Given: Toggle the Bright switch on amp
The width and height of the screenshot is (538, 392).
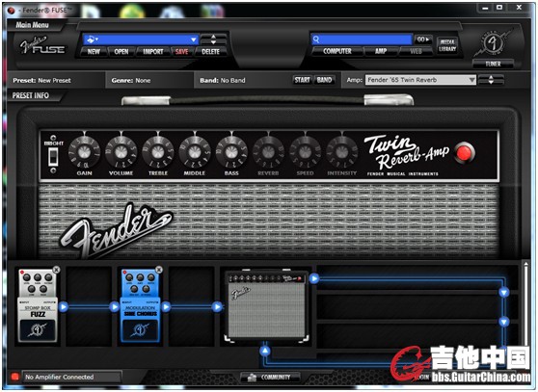Looking at the screenshot, I should [x=53, y=156].
